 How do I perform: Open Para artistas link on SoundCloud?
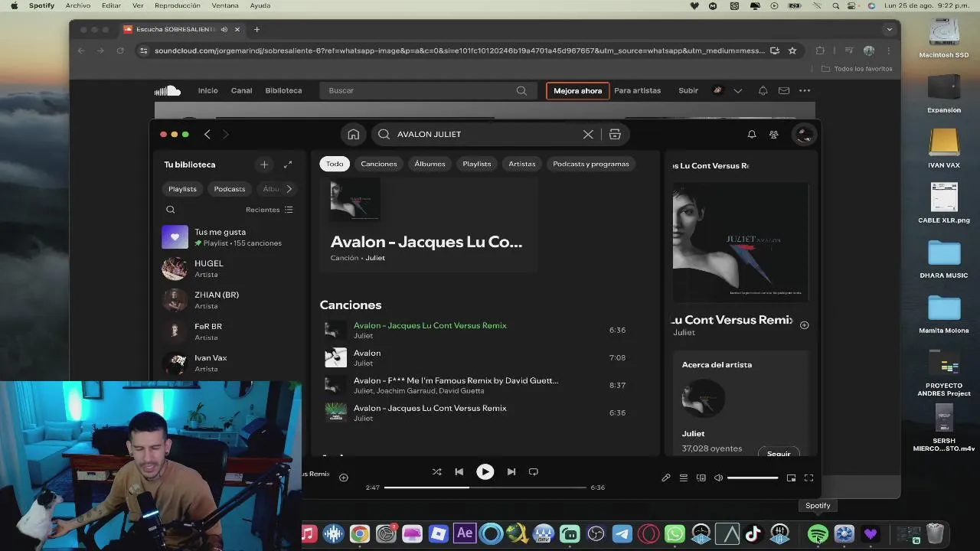coord(637,90)
